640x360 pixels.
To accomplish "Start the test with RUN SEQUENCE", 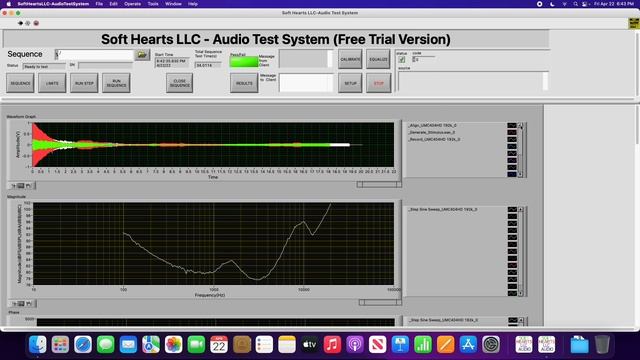I will (116, 83).
